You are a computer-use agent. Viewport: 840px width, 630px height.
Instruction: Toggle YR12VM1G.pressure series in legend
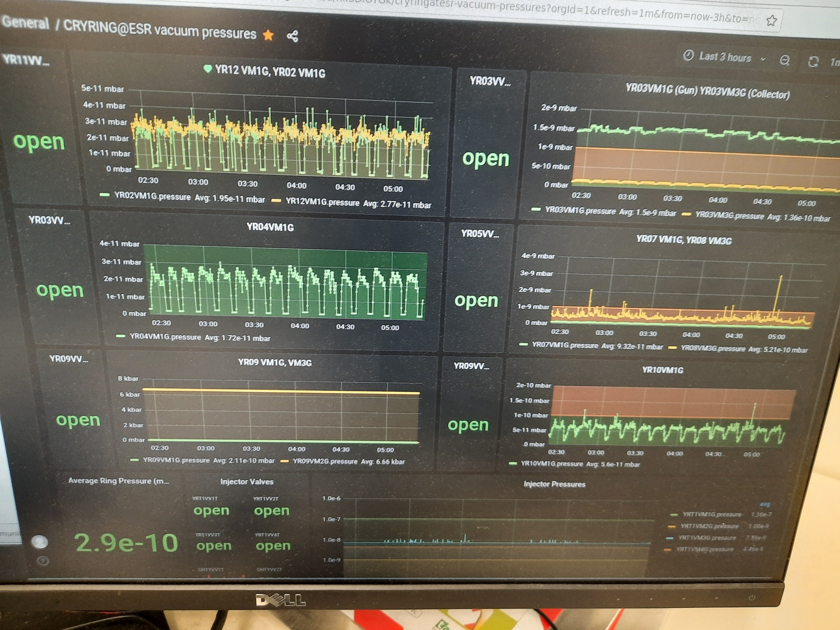[322, 202]
